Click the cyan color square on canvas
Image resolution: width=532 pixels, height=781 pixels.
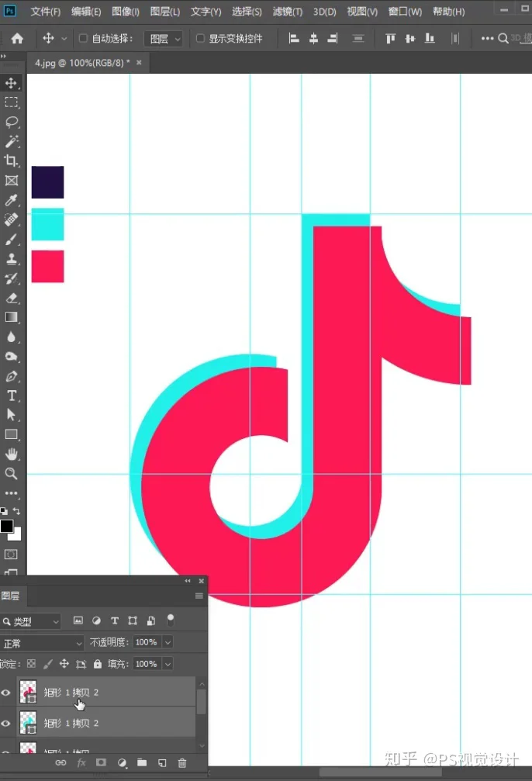[48, 224]
